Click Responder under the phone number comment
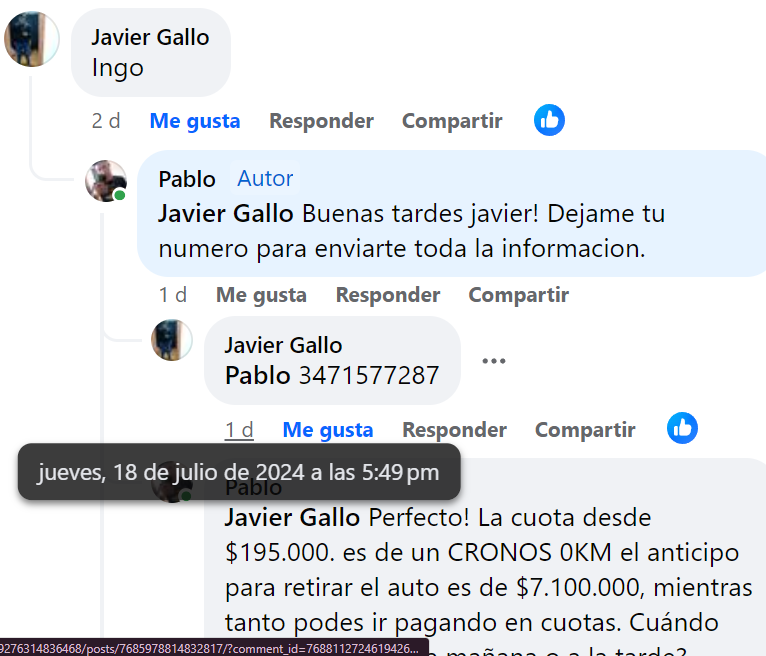Viewport: 766px width, 656px height. [x=454, y=430]
